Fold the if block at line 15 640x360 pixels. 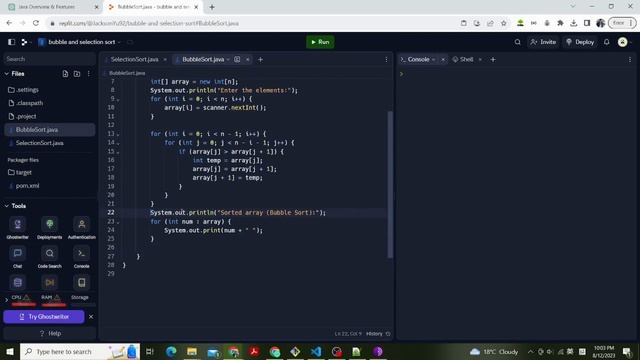[118, 152]
